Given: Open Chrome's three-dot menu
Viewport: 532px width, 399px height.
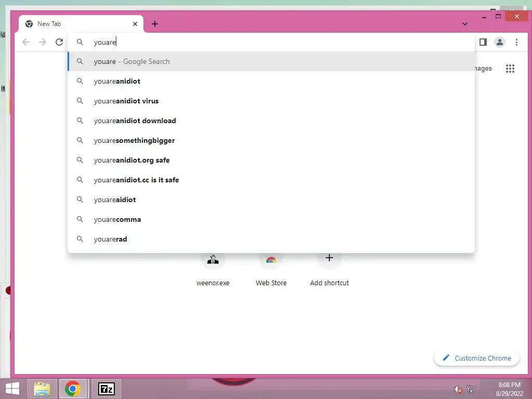Looking at the screenshot, I should [516, 42].
